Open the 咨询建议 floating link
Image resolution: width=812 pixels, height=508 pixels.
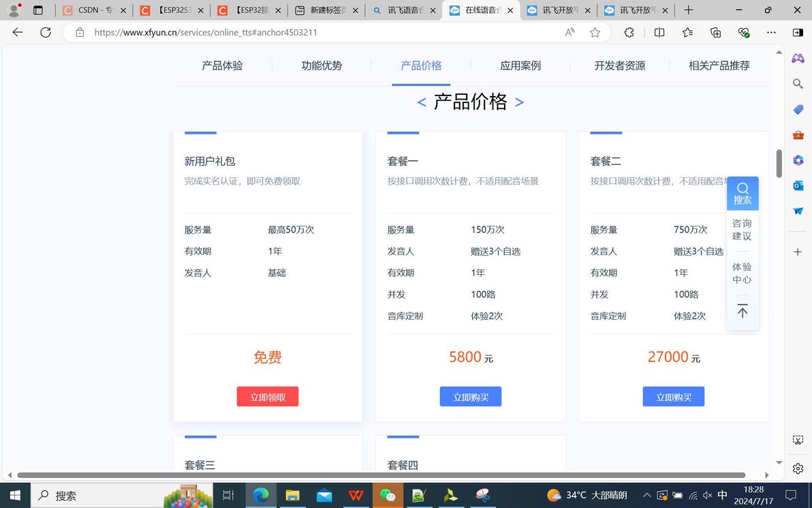pyautogui.click(x=742, y=230)
